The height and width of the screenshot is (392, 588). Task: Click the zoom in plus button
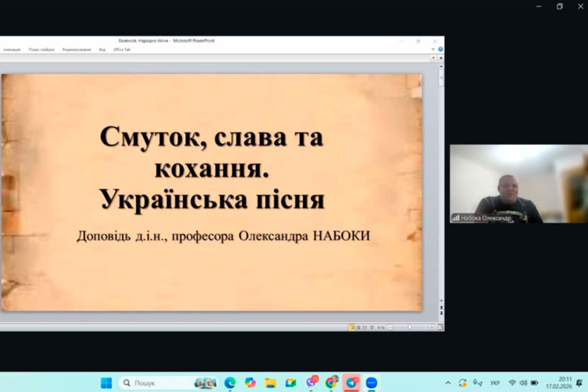click(x=432, y=327)
